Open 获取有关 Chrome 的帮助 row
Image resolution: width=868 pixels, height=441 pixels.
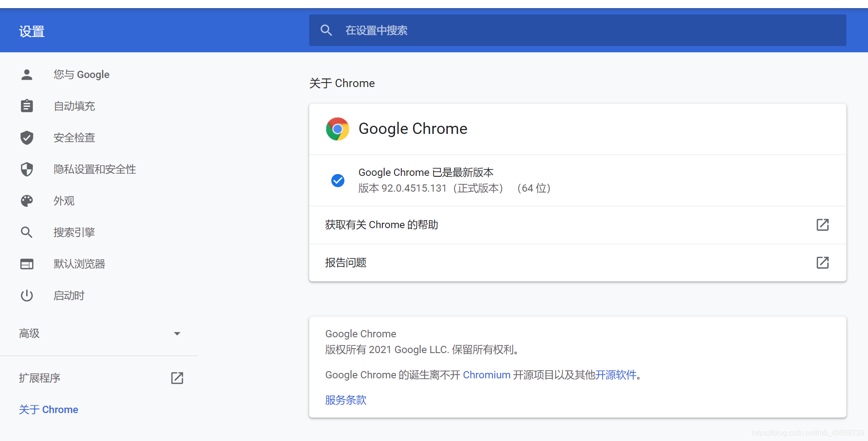[x=577, y=225]
